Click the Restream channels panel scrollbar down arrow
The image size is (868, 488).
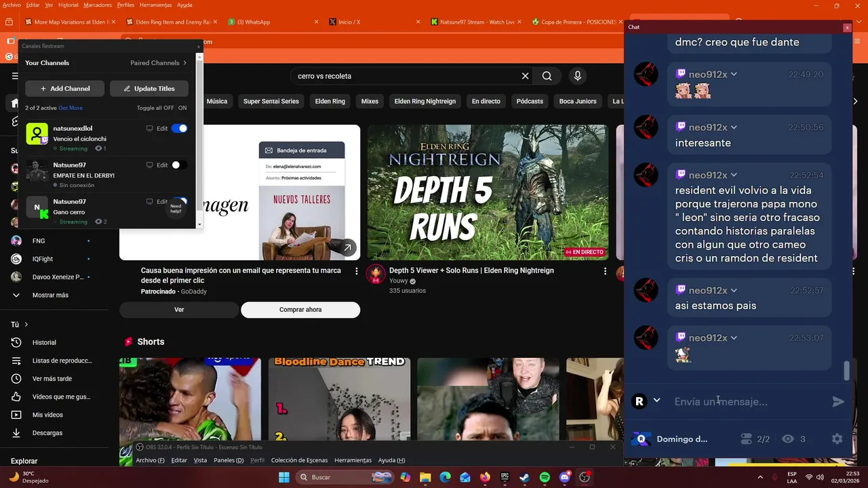pyautogui.click(x=199, y=224)
